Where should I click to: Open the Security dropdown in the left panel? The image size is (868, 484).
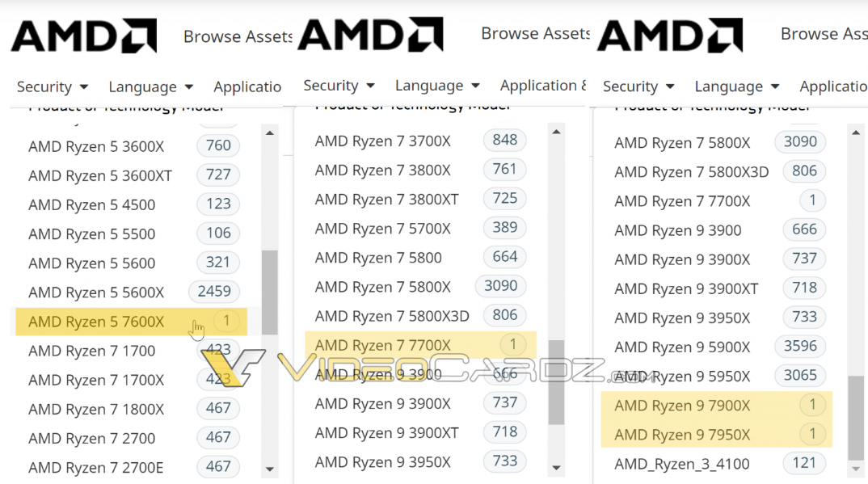click(53, 86)
